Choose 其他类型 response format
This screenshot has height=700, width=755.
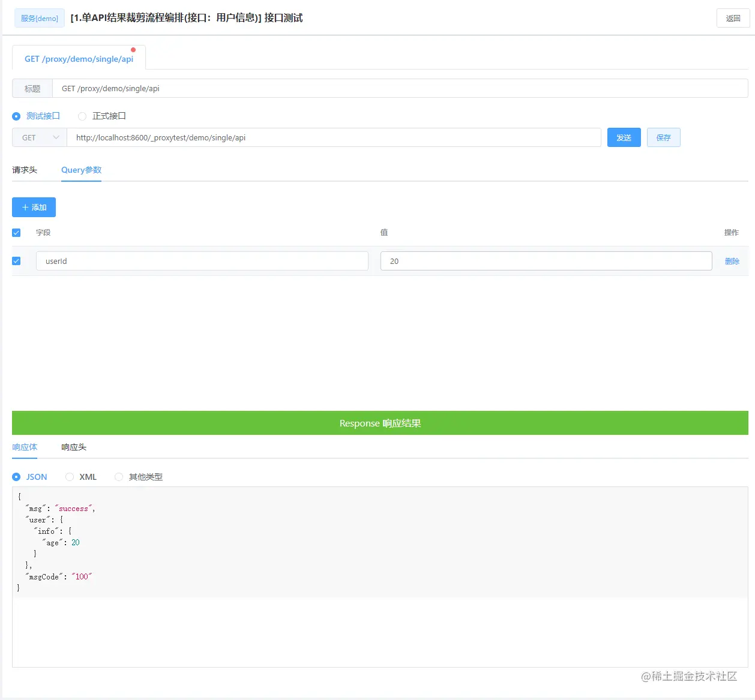pyautogui.click(x=119, y=476)
